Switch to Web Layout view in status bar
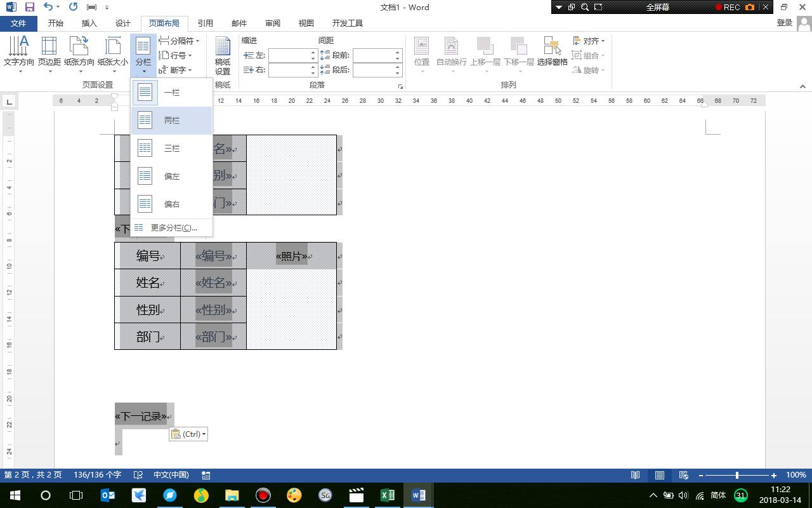Screen dimensions: 812x508 (x=683, y=475)
